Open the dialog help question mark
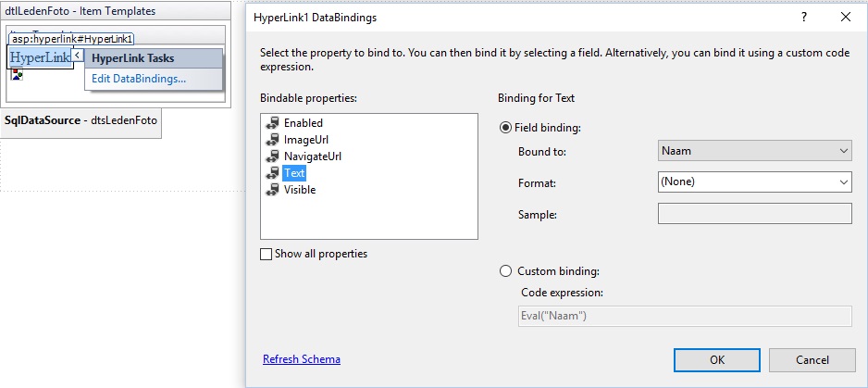This screenshot has width=868, height=388. coord(804,18)
